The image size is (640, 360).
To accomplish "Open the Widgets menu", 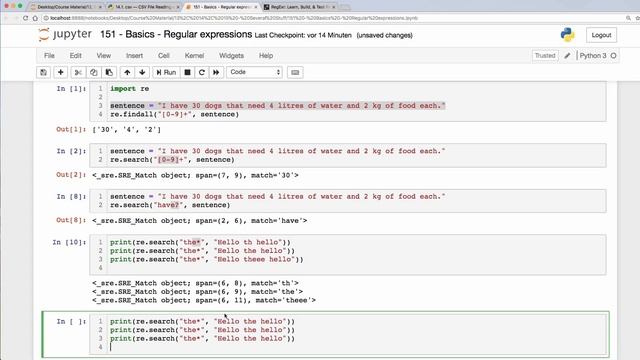I will [231, 56].
